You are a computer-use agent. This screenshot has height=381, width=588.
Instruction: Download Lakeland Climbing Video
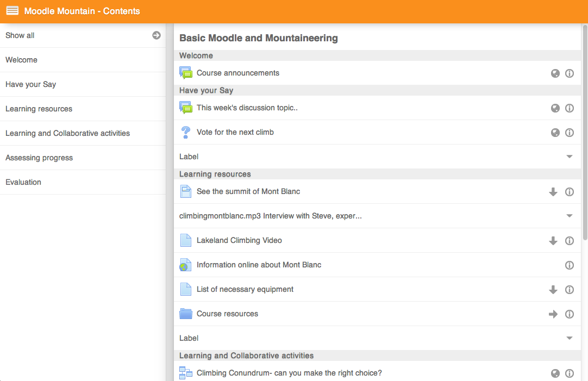(553, 241)
